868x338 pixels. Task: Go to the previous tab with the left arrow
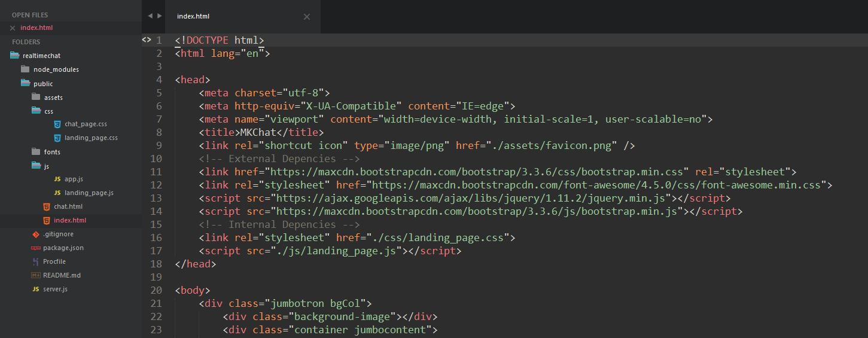[x=150, y=16]
